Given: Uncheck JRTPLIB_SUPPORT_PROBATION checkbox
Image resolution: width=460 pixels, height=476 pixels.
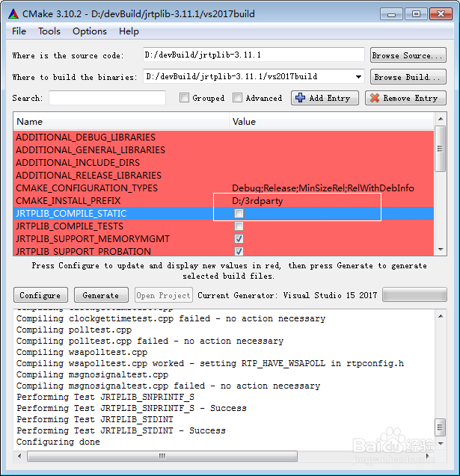Looking at the screenshot, I should point(239,251).
